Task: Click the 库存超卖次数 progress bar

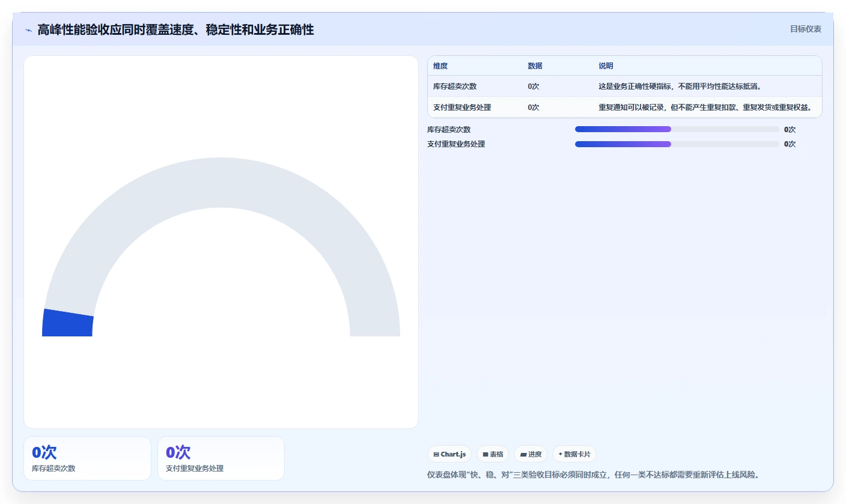Action: tap(677, 129)
